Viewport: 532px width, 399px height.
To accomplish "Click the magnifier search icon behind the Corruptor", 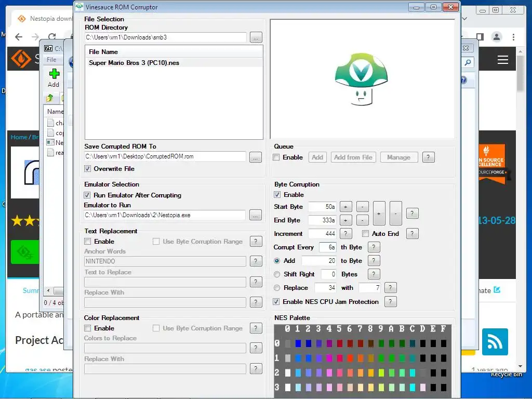I will 468,62.
